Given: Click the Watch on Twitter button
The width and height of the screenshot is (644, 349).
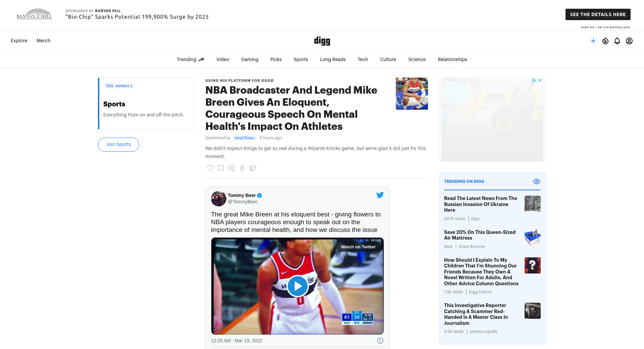Looking at the screenshot, I should (358, 247).
